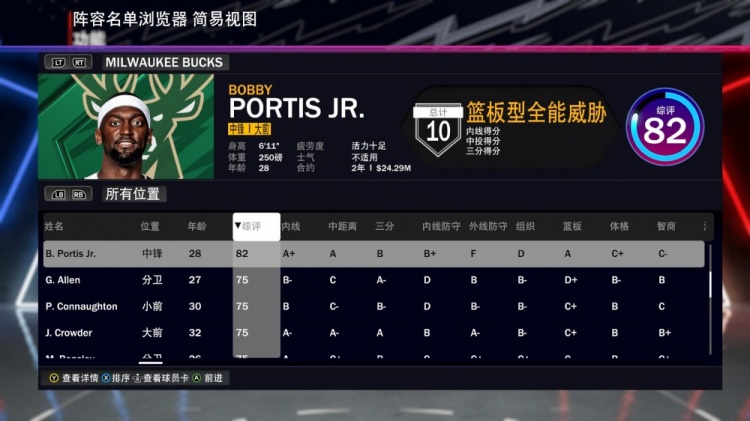Open the MILWAUKEE BUCKS team selector
Image resolution: width=750 pixels, height=421 pixels.
click(164, 63)
